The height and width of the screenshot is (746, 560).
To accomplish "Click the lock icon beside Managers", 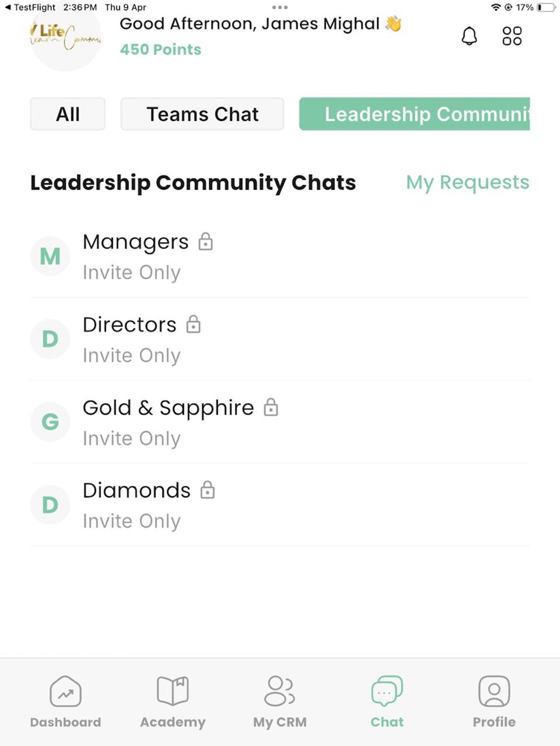I will click(205, 241).
